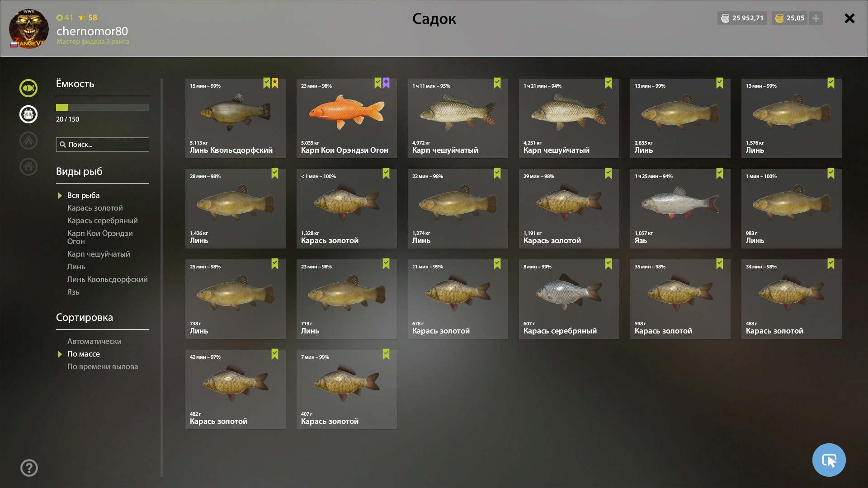
Task: Open the Линь Квольсдорфский fish card
Action: [x=236, y=118]
